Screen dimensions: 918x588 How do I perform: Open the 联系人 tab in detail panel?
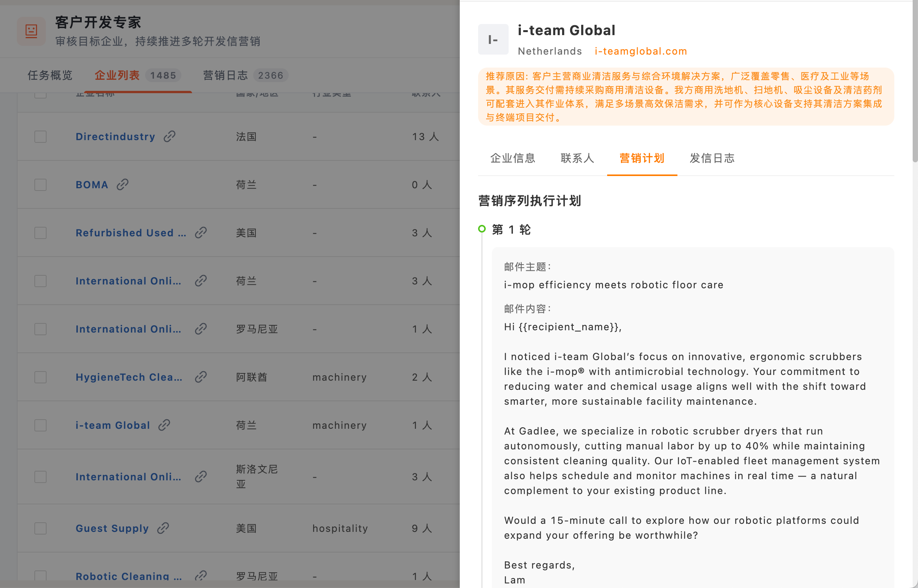coord(577,158)
